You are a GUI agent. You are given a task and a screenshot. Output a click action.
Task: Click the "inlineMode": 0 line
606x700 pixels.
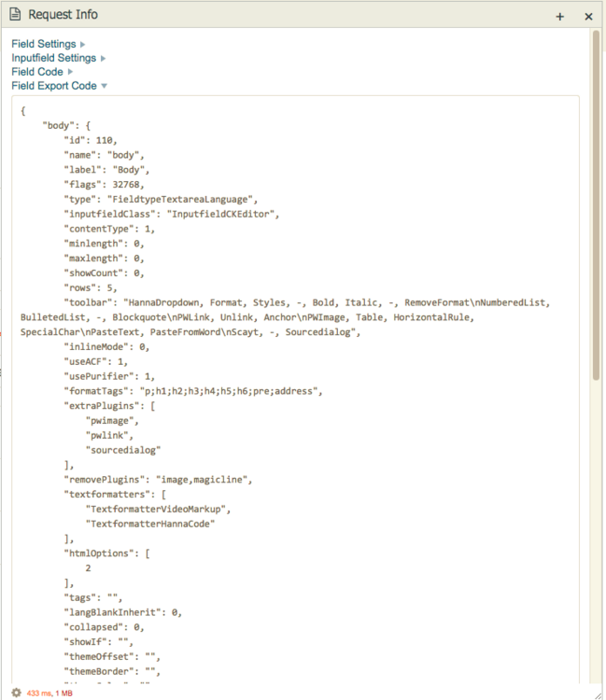(x=106, y=346)
